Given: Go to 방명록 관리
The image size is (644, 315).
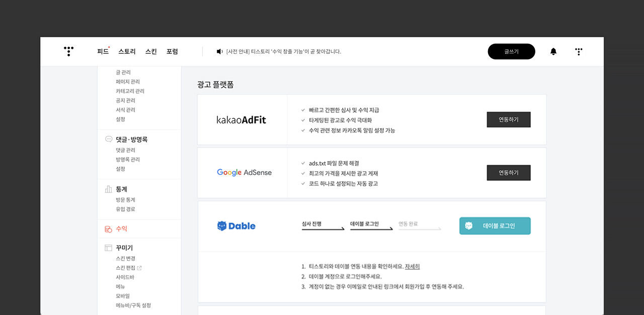Looking at the screenshot, I should (x=128, y=160).
